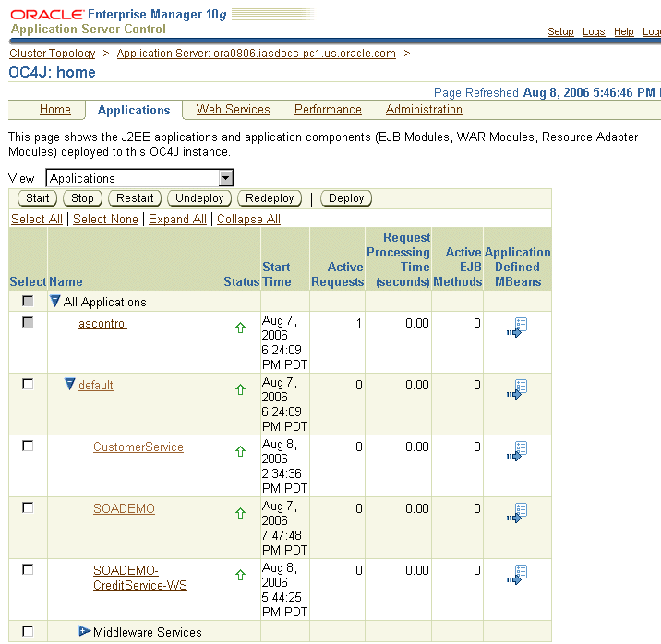
Task: Open the Performance tab
Action: [328, 110]
